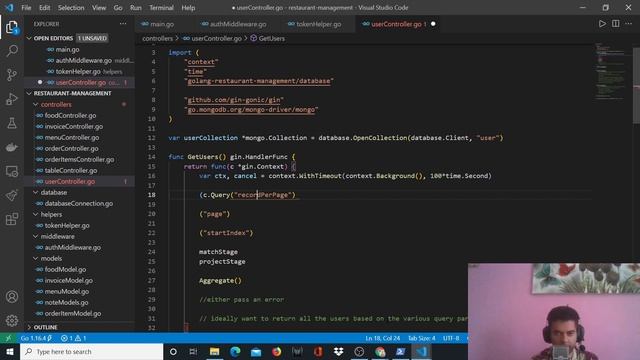The height and width of the screenshot is (360, 640).
Task: Open the Manage gear icon
Action: [x=12, y=321]
